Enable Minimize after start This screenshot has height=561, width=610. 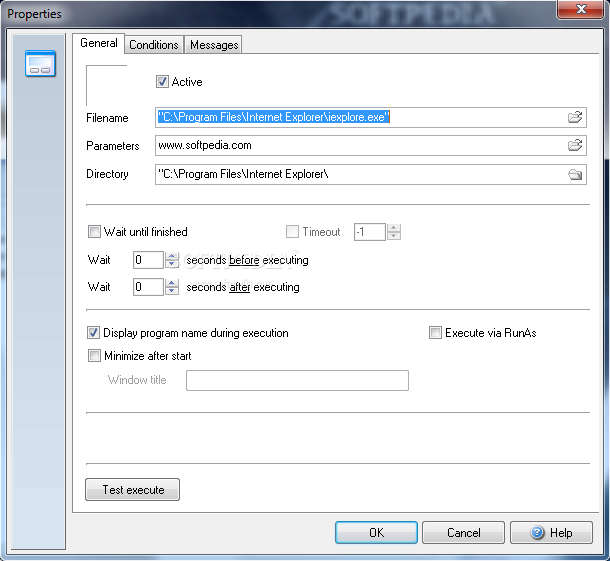pyautogui.click(x=94, y=356)
